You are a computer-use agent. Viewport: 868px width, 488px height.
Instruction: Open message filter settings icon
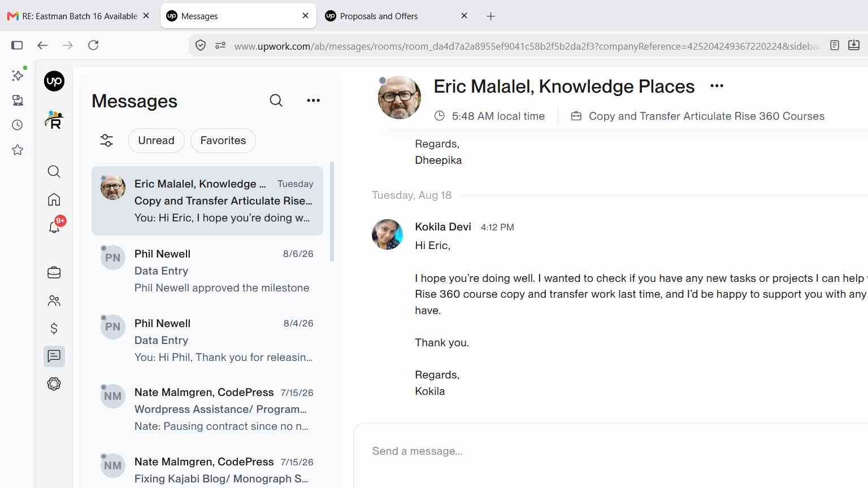107,141
